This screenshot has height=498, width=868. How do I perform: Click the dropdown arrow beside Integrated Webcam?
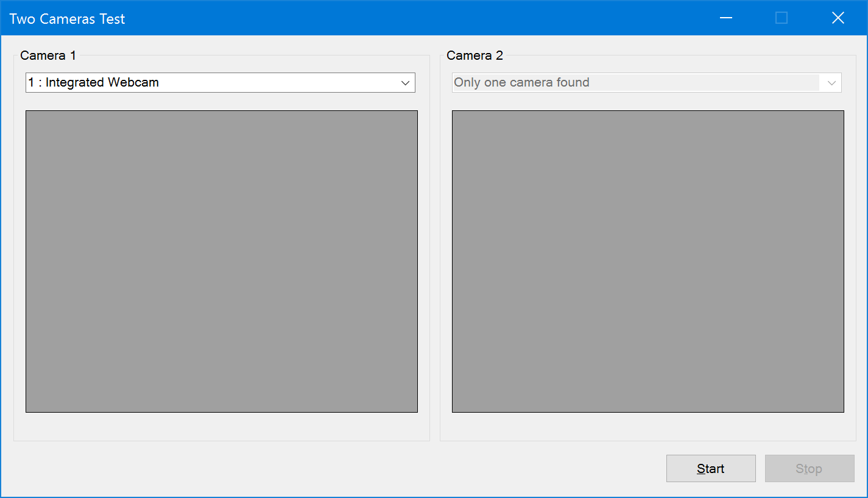[405, 82]
